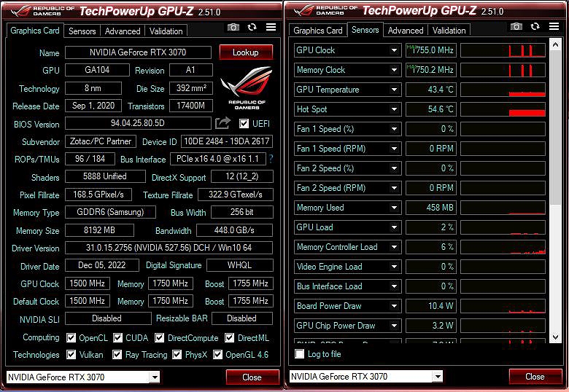Click the sensors list scrollbar down arrow
Screen dimensions: 569x392
point(555,337)
